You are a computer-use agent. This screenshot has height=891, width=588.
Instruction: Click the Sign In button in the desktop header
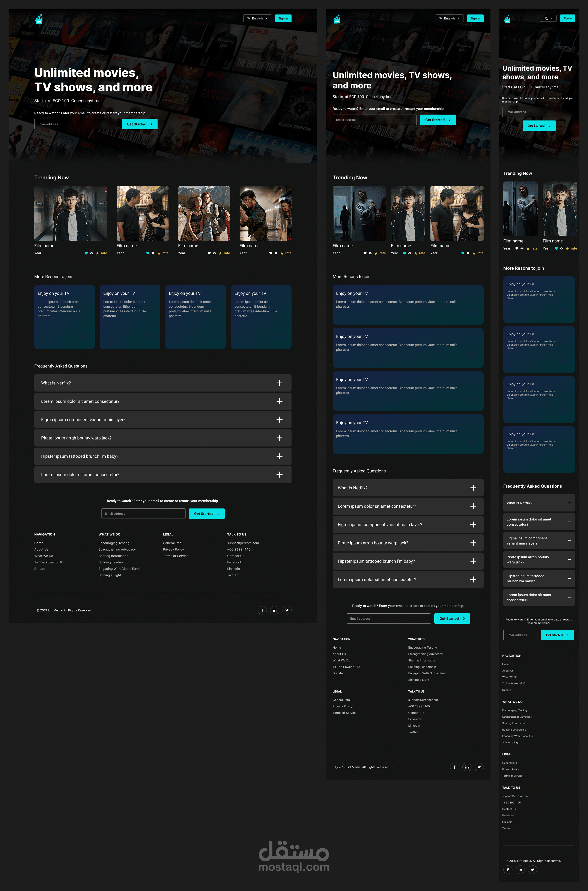click(283, 18)
